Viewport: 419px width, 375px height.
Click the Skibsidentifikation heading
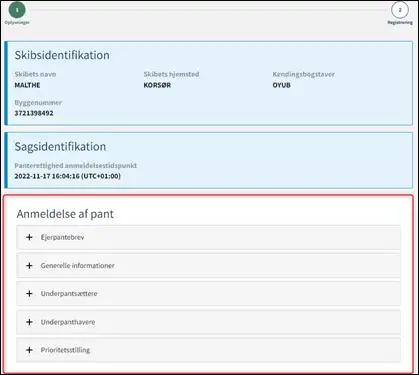62,55
